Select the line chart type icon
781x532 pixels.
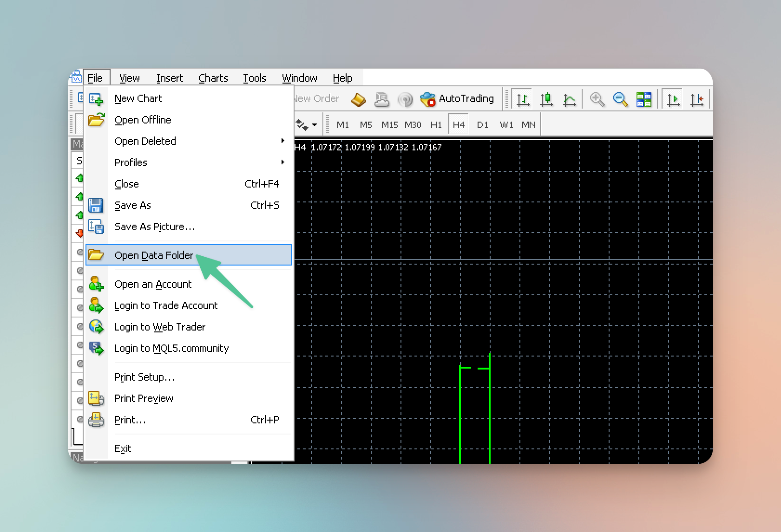pyautogui.click(x=570, y=99)
